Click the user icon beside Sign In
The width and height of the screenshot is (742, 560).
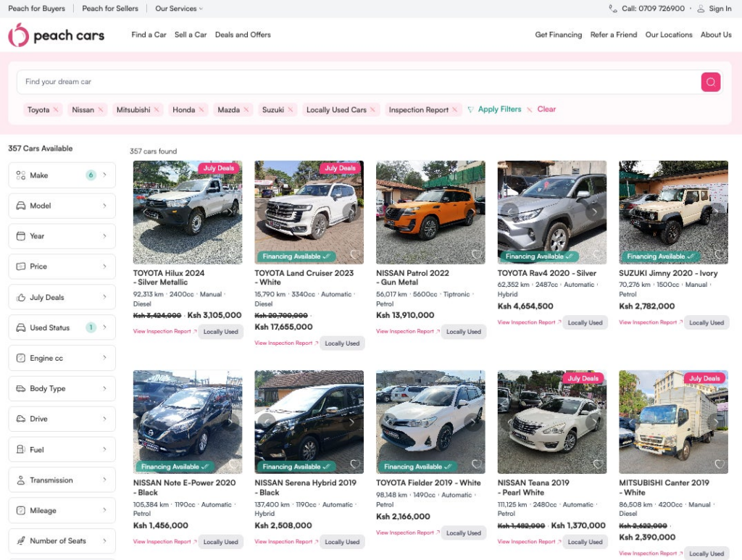pos(701,9)
